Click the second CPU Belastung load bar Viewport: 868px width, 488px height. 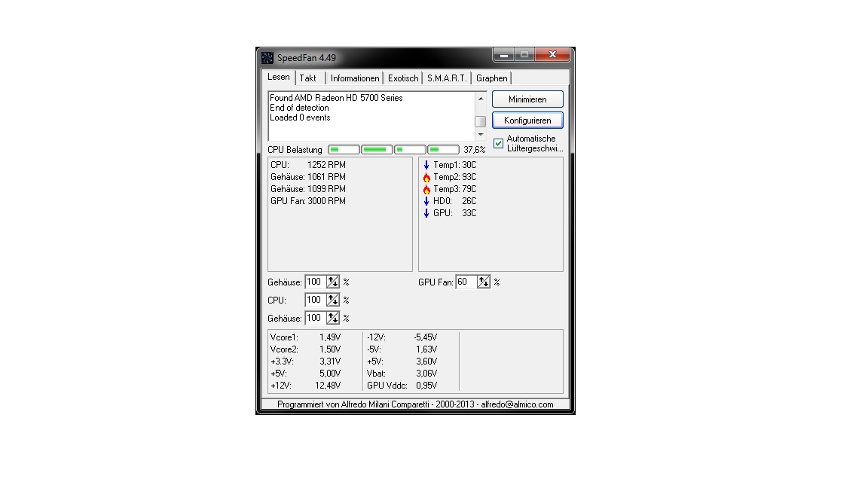377,149
